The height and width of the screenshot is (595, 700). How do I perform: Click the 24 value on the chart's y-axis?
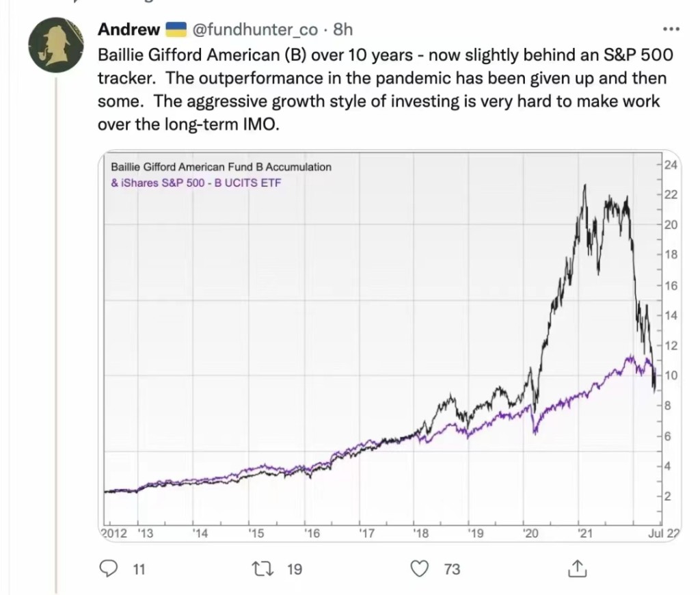(x=670, y=165)
